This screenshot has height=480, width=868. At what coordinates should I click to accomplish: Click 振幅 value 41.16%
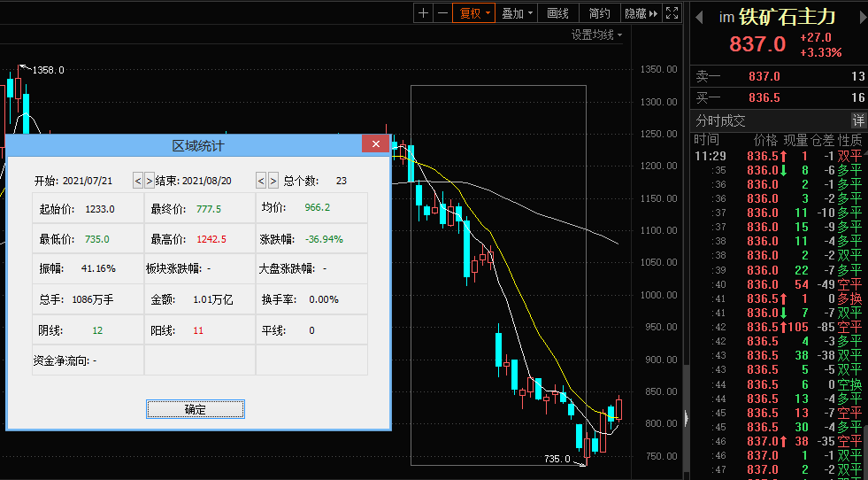click(x=98, y=269)
